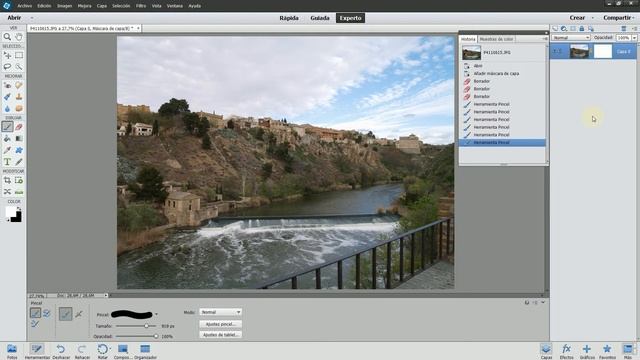Viewport: 640px width, 360px height.
Task: Toggle the layer visibility eye for Capa 0
Action: pos(558,51)
